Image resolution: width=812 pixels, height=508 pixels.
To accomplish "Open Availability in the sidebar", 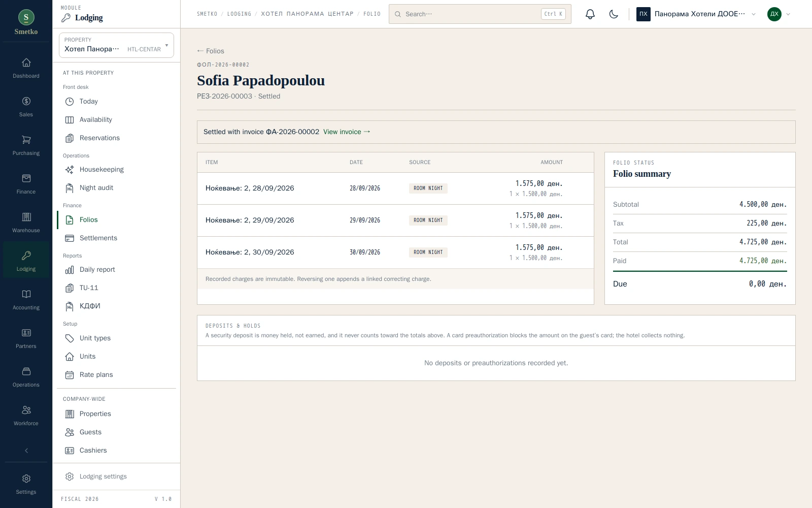I will (116, 120).
